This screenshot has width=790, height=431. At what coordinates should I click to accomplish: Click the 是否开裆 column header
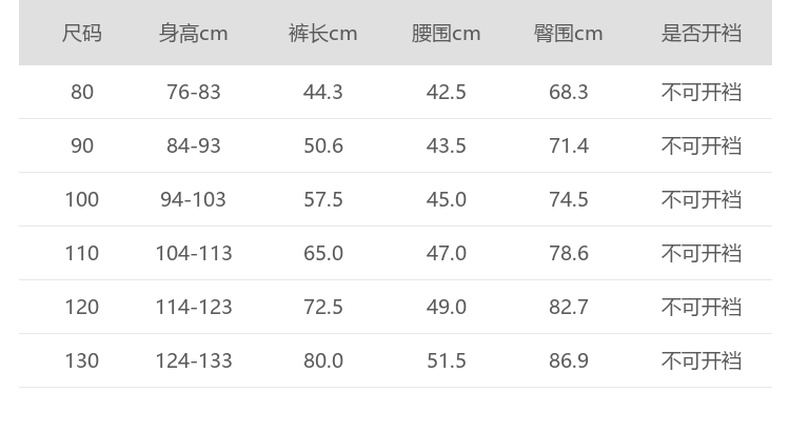[701, 34]
